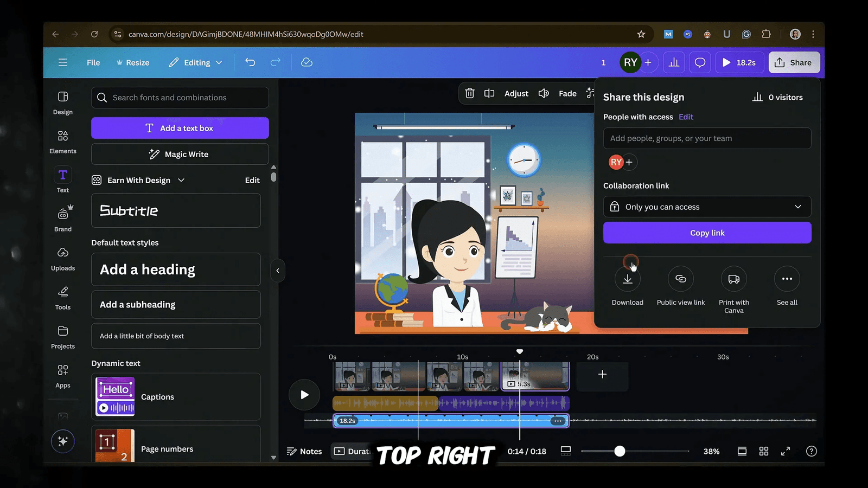This screenshot has height=488, width=868.
Task: Click Add people, groups, or your team field
Action: tap(707, 138)
